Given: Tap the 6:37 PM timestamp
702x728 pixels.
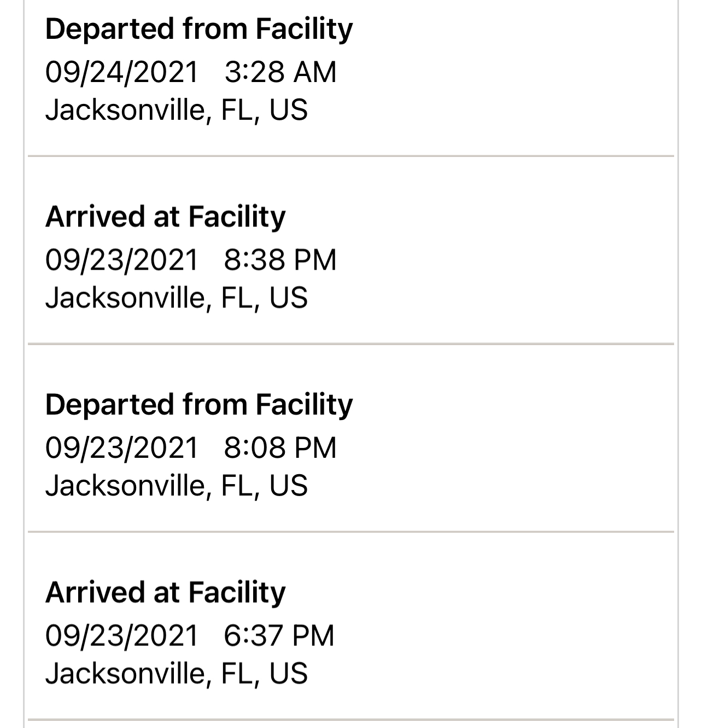Looking at the screenshot, I should pos(279,636).
